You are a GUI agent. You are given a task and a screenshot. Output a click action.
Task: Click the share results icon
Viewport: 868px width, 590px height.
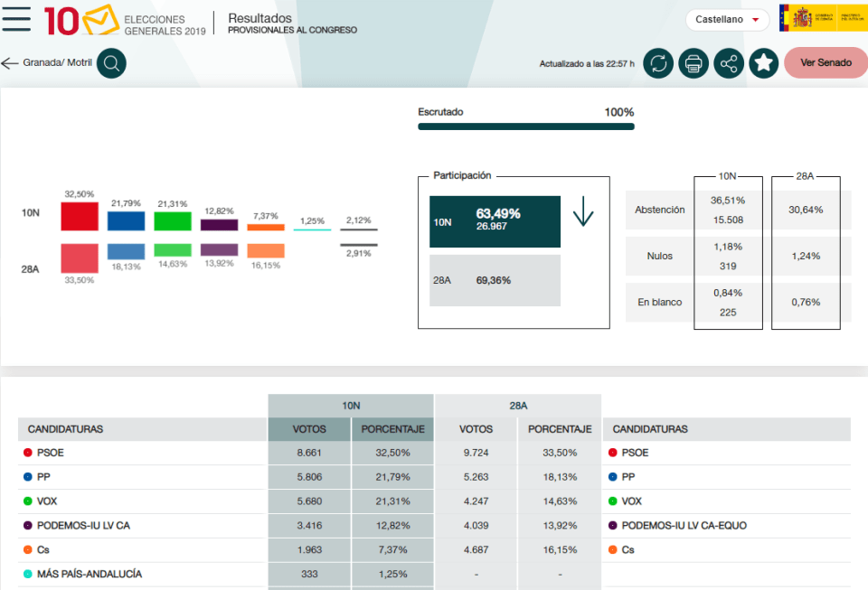pyautogui.click(x=728, y=63)
